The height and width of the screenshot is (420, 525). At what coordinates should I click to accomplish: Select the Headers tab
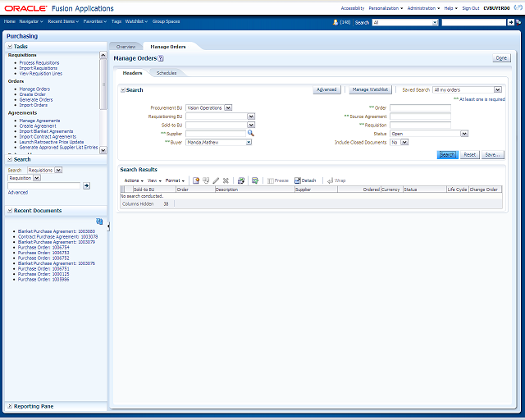pyautogui.click(x=132, y=73)
